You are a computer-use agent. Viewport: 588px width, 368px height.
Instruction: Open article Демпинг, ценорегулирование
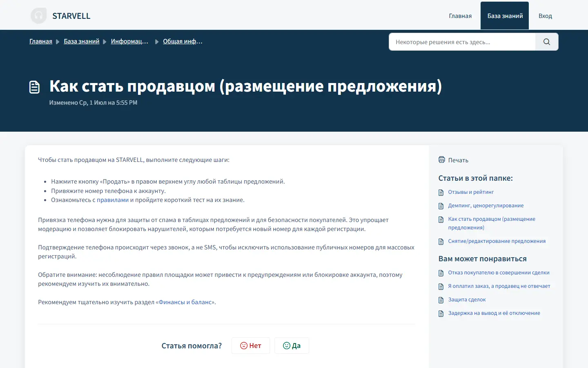[486, 206]
